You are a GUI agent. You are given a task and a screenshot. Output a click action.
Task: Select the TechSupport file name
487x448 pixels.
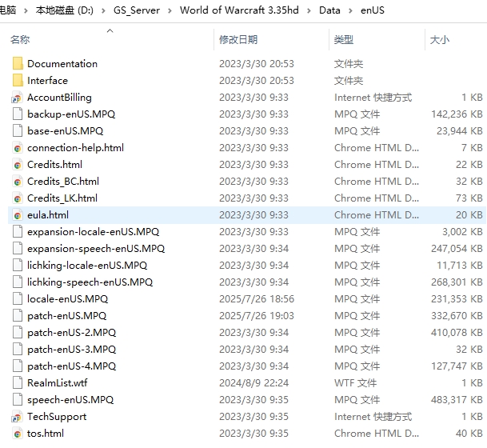coord(57,417)
